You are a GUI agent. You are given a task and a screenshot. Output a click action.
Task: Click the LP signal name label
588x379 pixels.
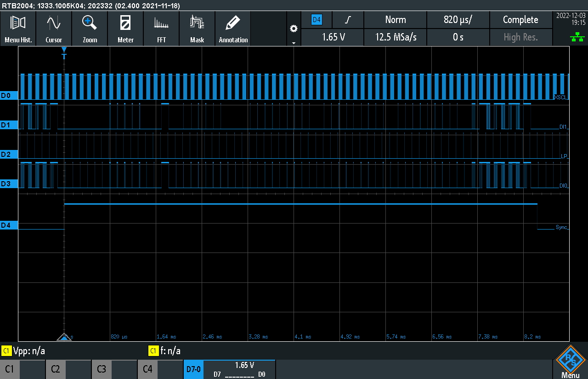coord(564,156)
